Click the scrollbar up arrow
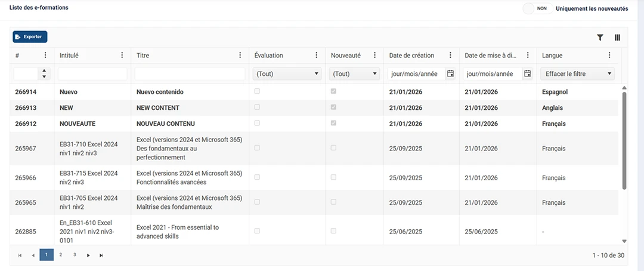Viewport: 644px width, 271px height. click(x=624, y=88)
